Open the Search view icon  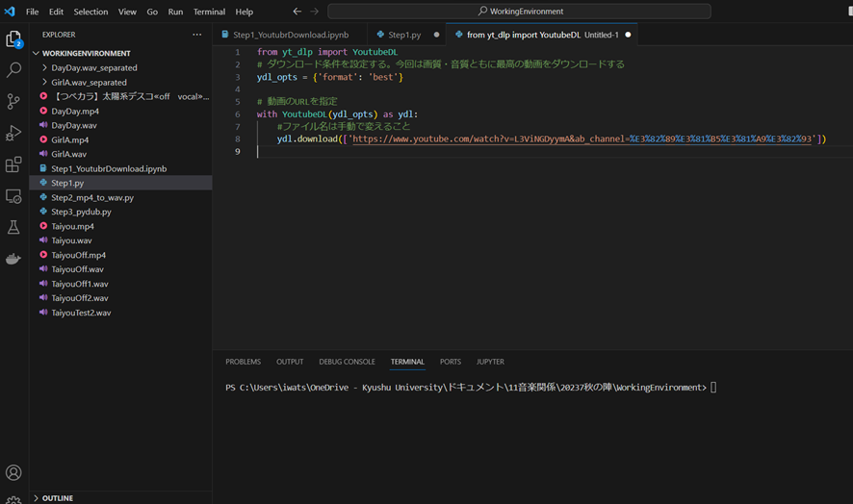coord(13,70)
